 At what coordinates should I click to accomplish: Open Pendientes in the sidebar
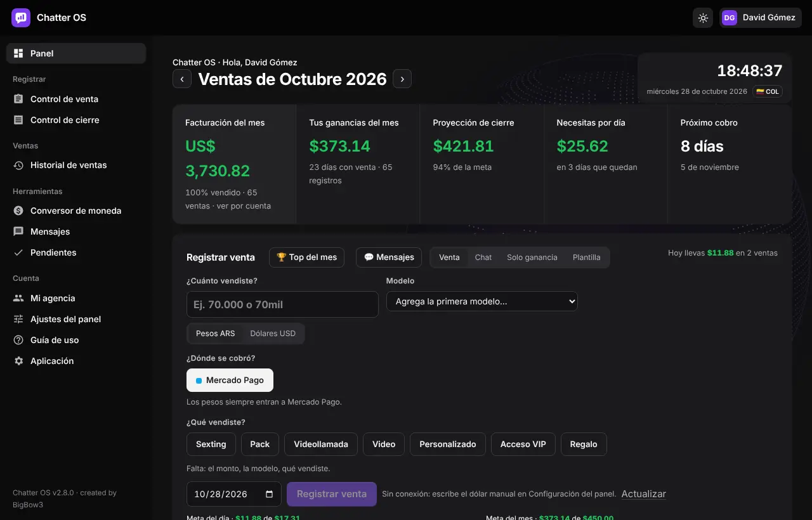pyautogui.click(x=76, y=252)
